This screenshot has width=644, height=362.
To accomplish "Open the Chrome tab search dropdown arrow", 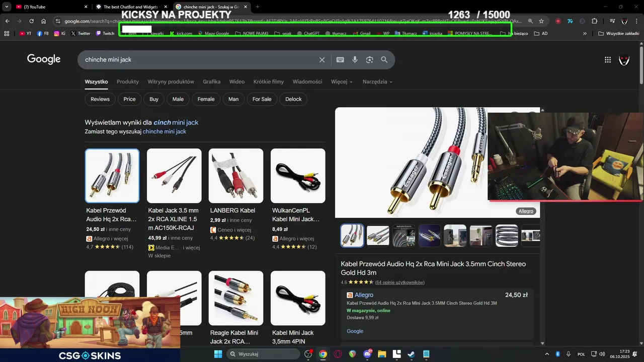I will (x=7, y=7).
